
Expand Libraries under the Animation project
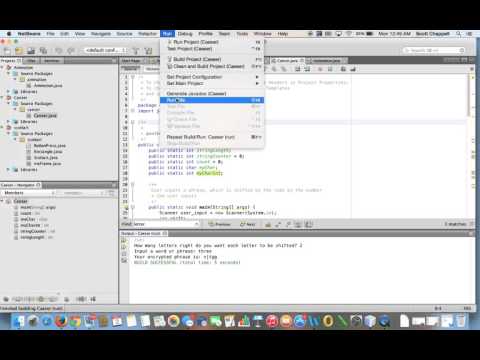pyautogui.click(x=9, y=92)
